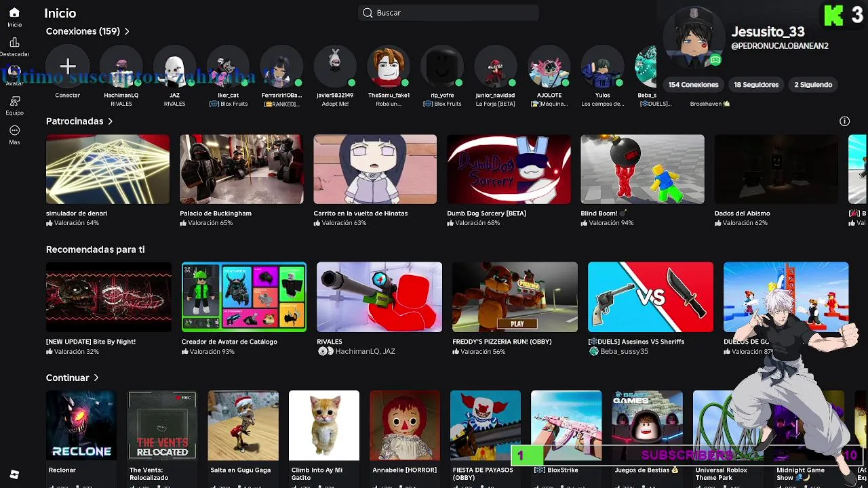Click the @PEDRONUCALOBANEAN2 username text

pyautogui.click(x=780, y=46)
